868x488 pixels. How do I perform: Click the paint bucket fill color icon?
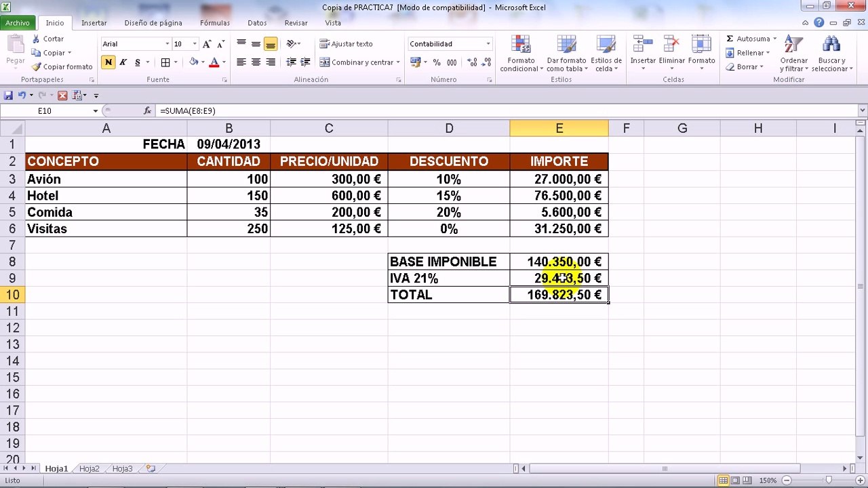[x=194, y=62]
